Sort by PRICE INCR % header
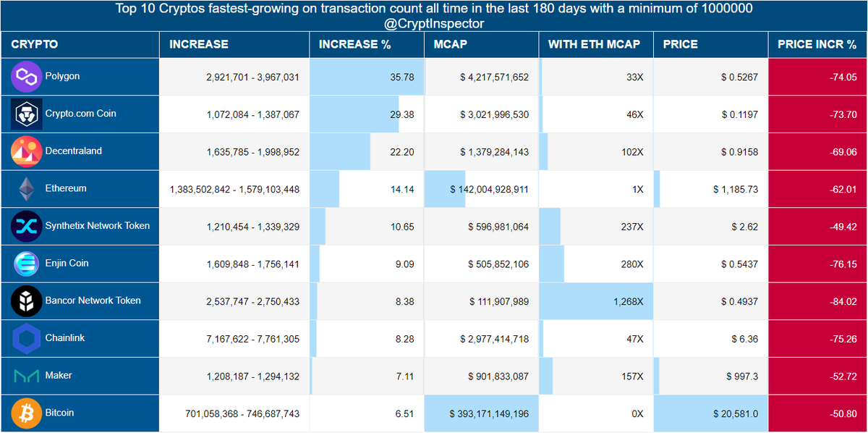Viewport: 868px width, 433px height. (x=818, y=45)
